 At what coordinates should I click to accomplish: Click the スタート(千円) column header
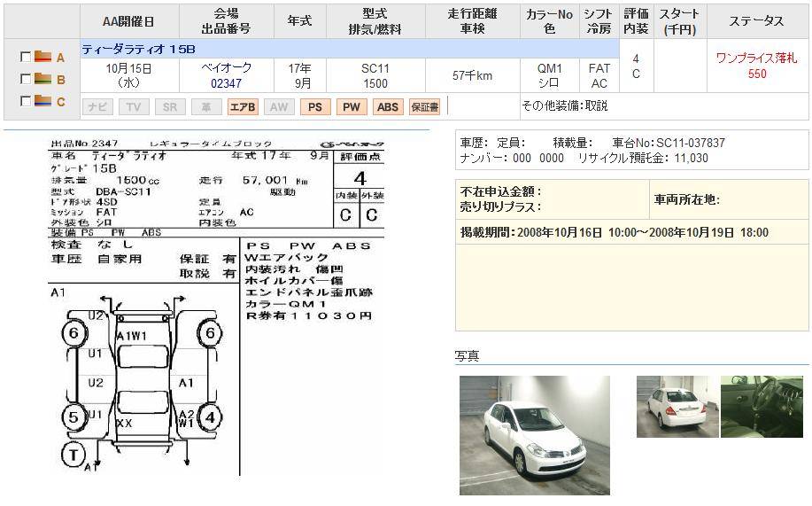(x=680, y=21)
